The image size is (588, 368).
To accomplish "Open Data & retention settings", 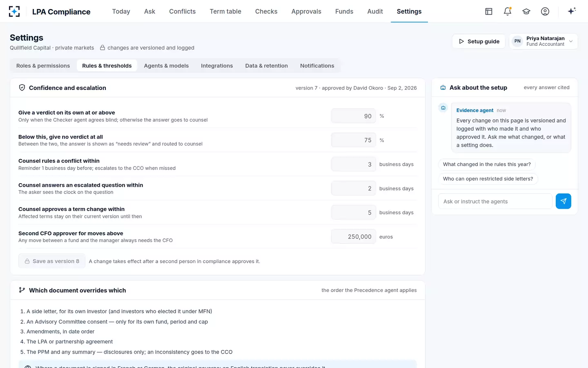I will point(267,66).
